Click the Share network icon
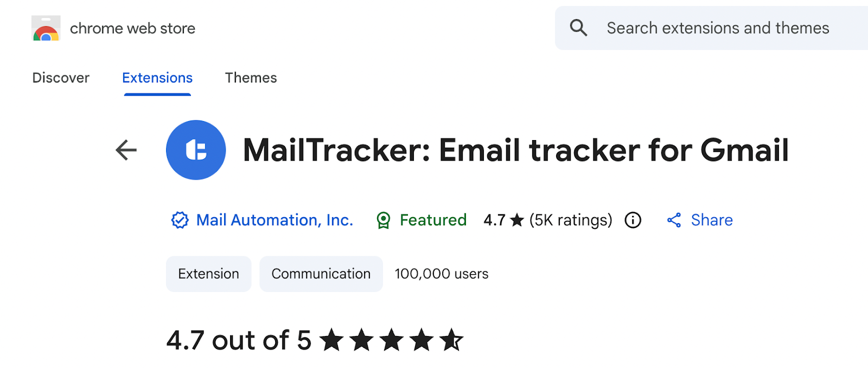The width and height of the screenshot is (868, 368). coord(674,220)
